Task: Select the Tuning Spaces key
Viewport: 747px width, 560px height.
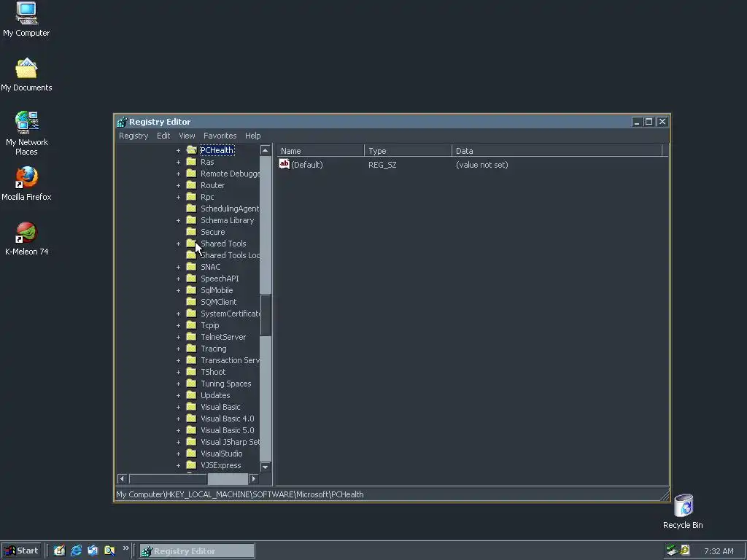Action: click(226, 384)
